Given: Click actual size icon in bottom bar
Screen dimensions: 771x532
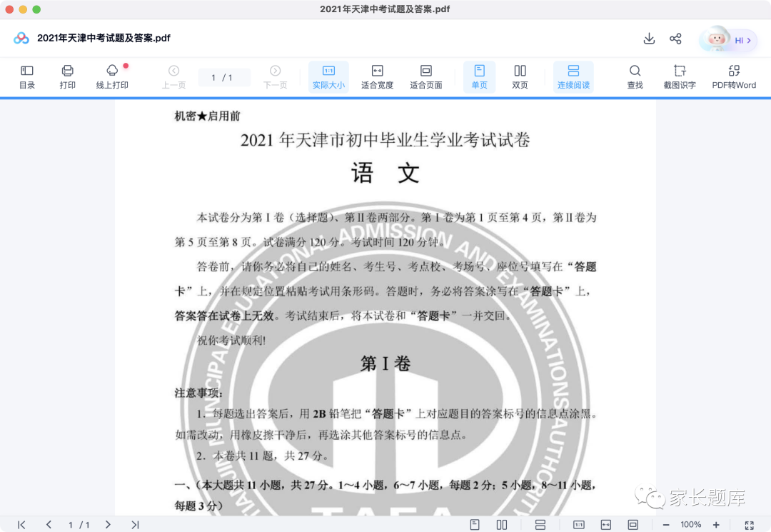Looking at the screenshot, I should tap(579, 525).
